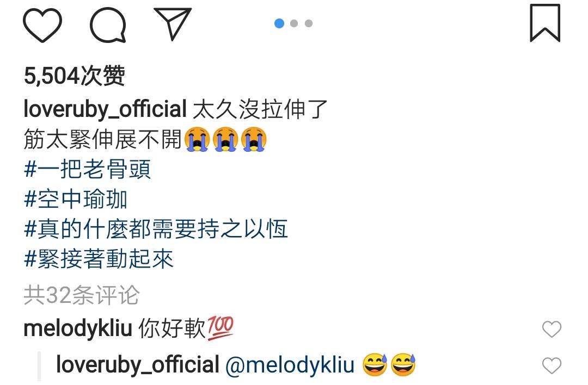588x385 pixels.
Task: View all 32 comments
Action: tap(82, 295)
